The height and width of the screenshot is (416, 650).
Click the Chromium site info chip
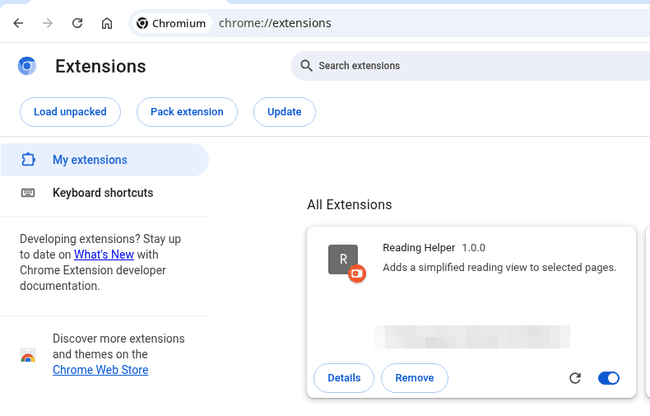tap(171, 23)
